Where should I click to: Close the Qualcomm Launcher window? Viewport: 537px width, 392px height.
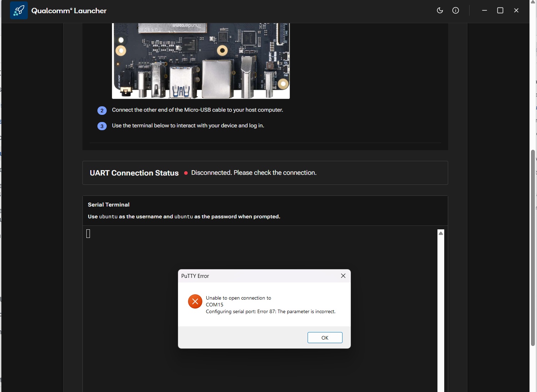coord(516,10)
